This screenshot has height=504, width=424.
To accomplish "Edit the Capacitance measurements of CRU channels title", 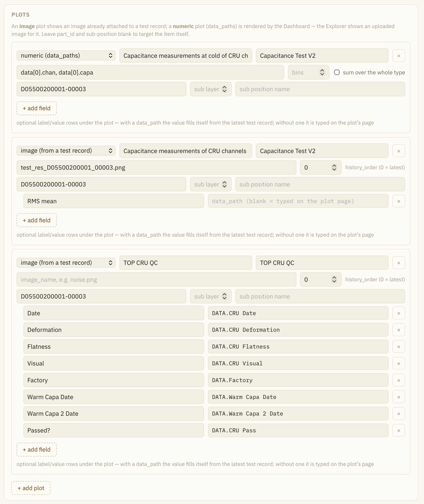I will coord(186,151).
